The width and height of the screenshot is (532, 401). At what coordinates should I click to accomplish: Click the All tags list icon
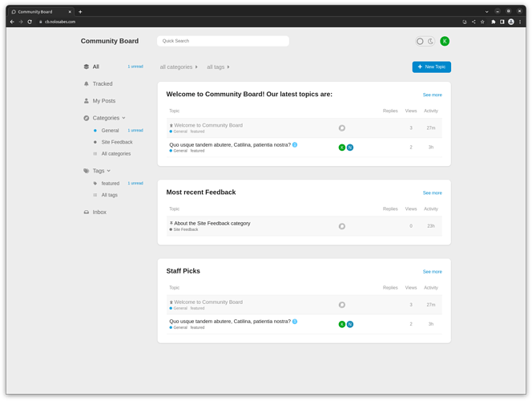point(95,195)
